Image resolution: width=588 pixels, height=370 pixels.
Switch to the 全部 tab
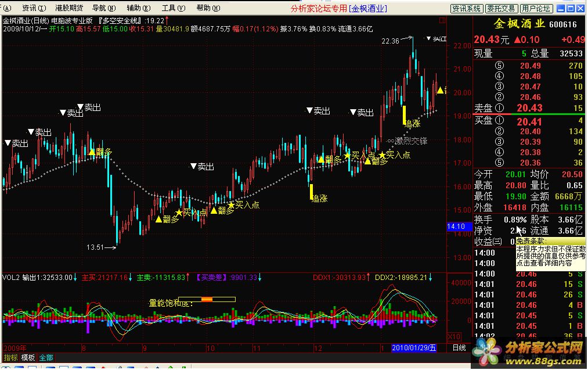click(46, 358)
